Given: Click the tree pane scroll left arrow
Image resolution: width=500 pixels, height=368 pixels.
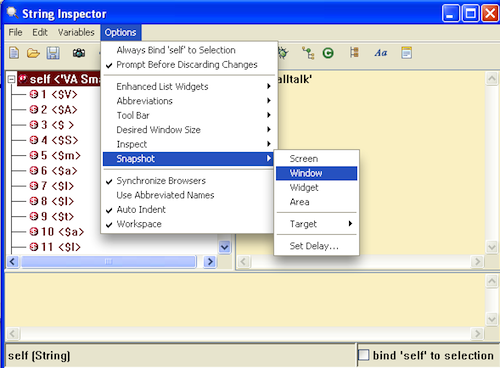Looking at the screenshot, I should click(13, 261).
